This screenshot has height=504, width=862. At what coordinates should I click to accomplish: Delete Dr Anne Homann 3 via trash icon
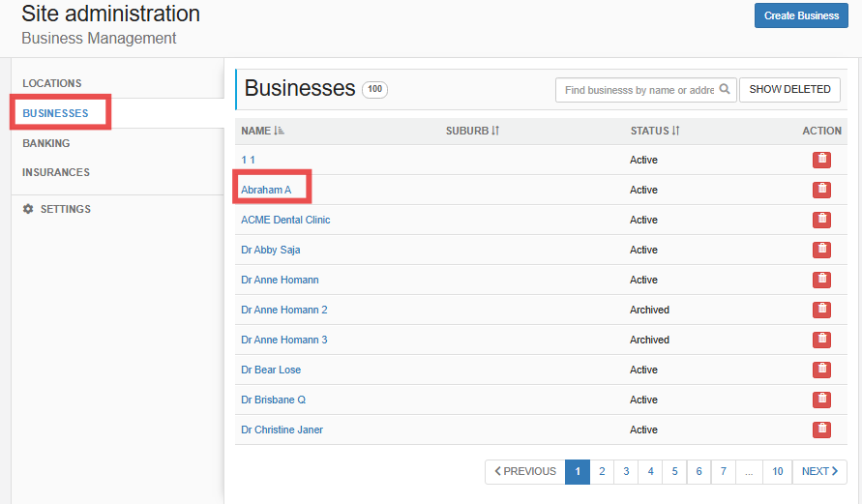(821, 340)
